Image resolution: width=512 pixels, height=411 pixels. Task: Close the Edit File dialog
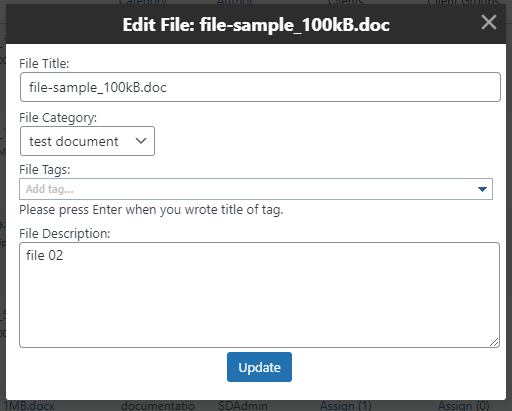tap(489, 22)
